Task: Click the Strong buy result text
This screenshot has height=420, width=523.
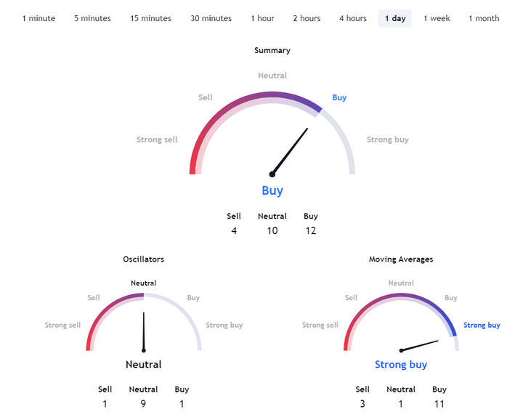Action: click(401, 364)
